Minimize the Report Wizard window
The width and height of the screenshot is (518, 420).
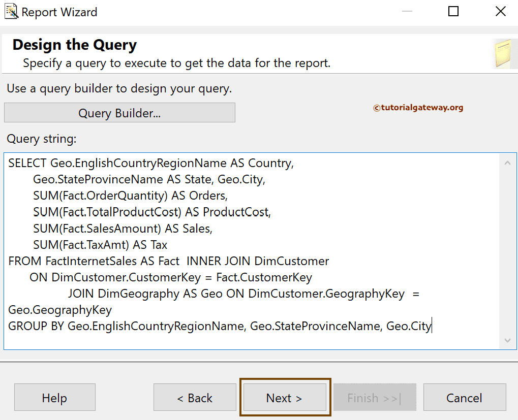click(406, 11)
